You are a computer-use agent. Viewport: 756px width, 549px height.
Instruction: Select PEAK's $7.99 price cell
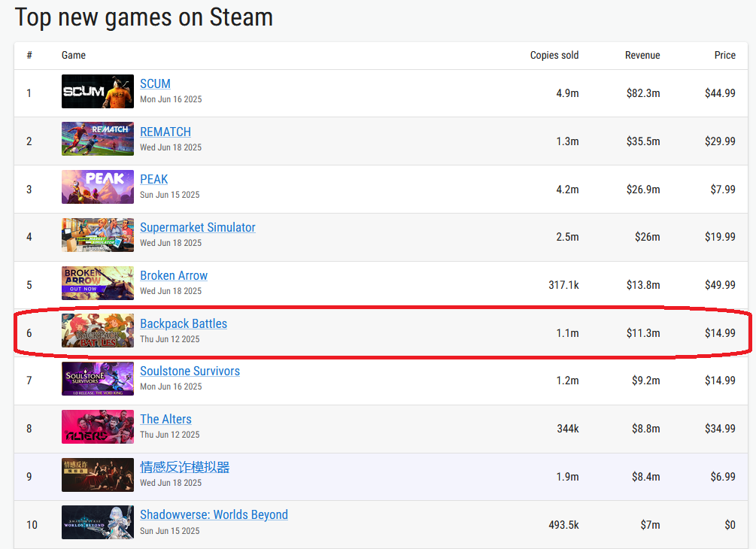coord(723,189)
